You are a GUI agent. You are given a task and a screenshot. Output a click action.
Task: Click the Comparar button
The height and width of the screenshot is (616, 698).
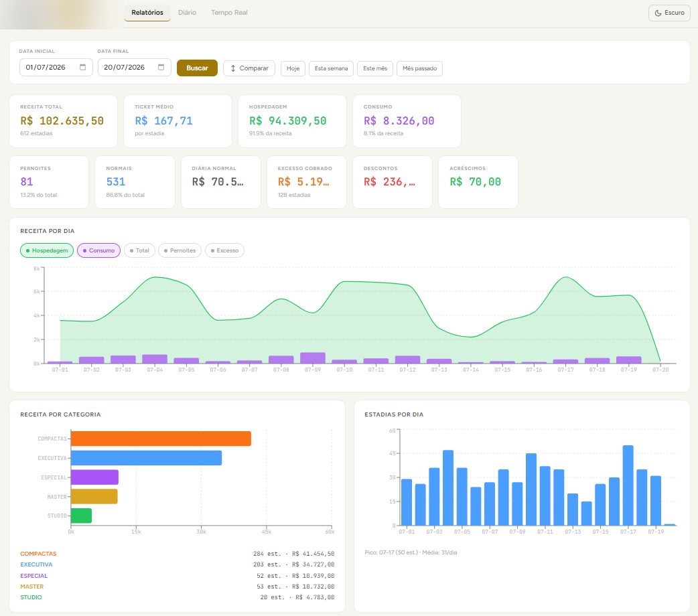click(x=249, y=68)
